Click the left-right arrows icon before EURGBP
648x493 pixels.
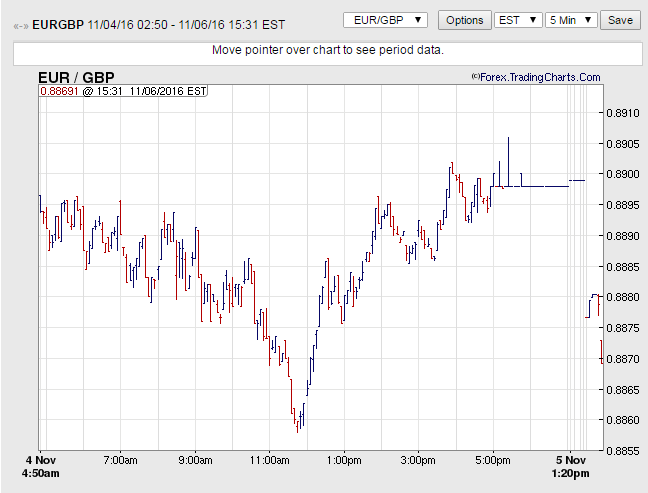click(21, 26)
